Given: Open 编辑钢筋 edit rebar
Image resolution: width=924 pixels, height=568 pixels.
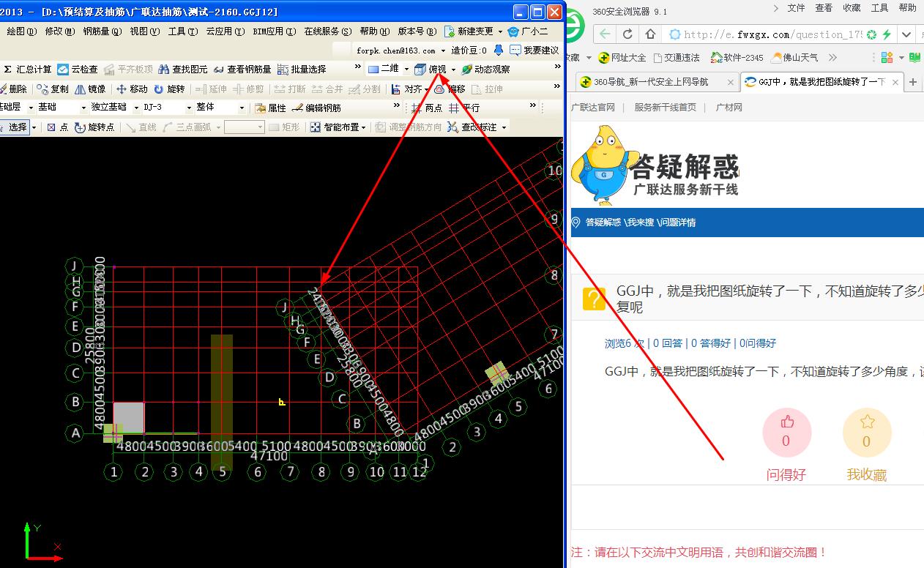Looking at the screenshot, I should tap(316, 108).
